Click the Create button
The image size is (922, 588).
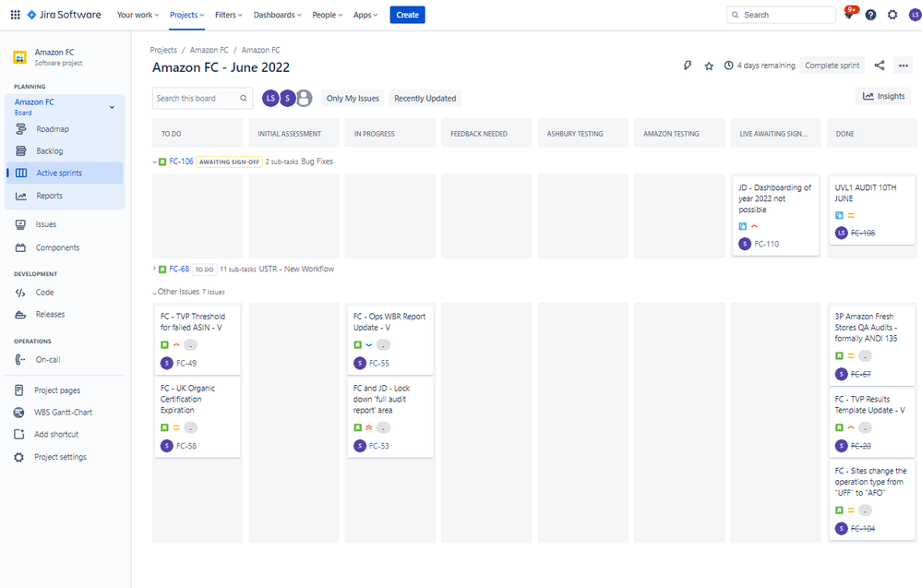point(408,15)
